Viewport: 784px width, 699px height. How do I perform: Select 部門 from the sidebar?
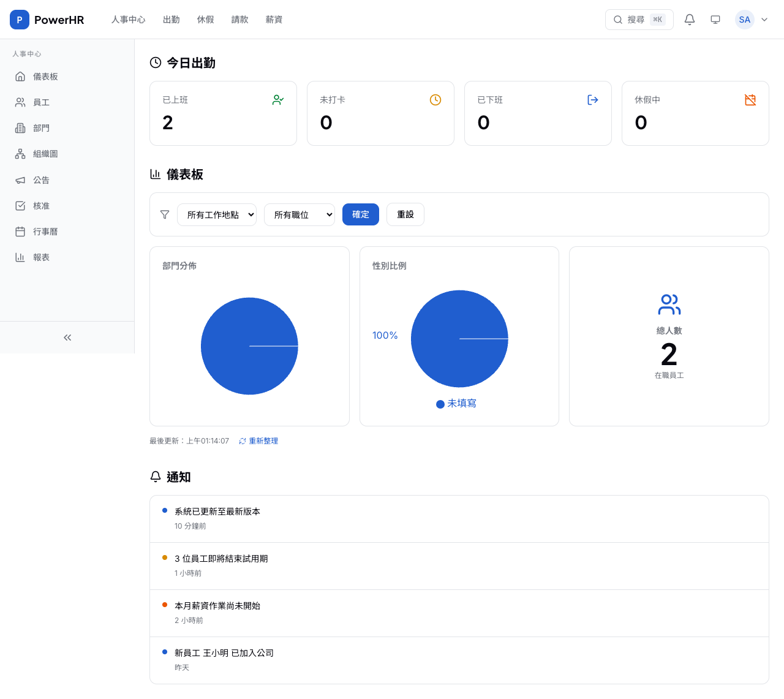(x=41, y=127)
